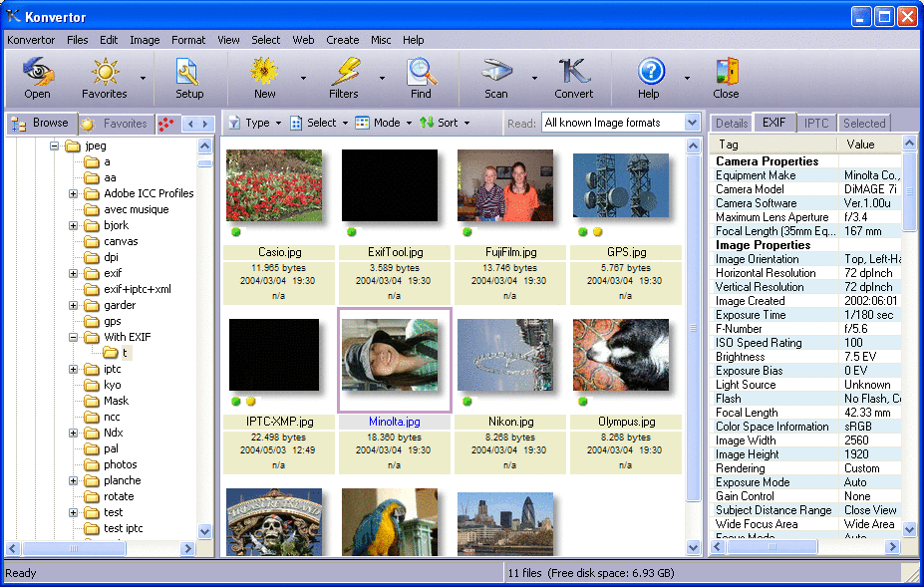Viewport: 924px width, 587px height.
Task: Switch to the IPTC tab
Action: pyautogui.click(x=816, y=124)
